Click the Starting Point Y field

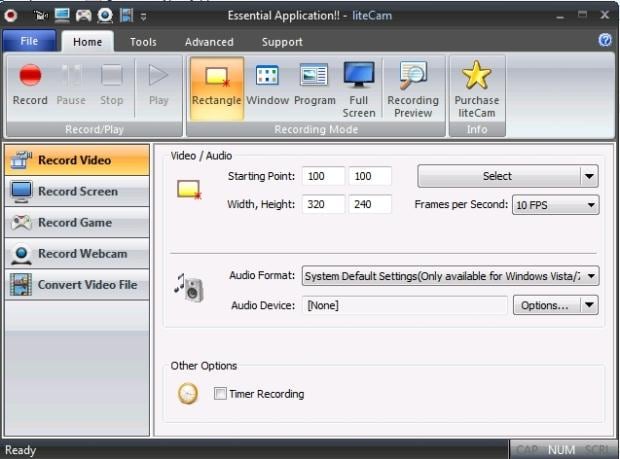(370, 176)
